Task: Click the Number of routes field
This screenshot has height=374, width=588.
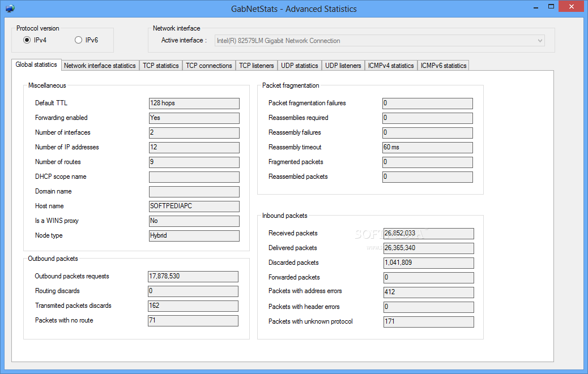Action: [194, 162]
